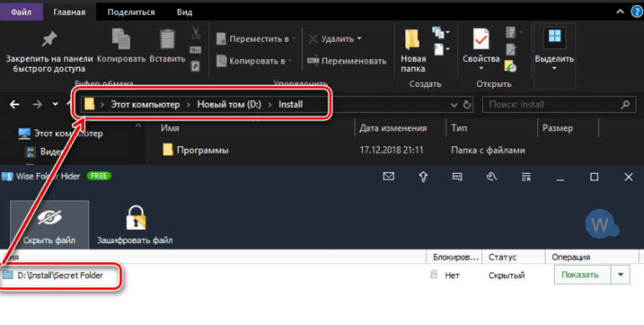
Task: Click the FREE badge in Wise Folder Hider
Action: 99,176
